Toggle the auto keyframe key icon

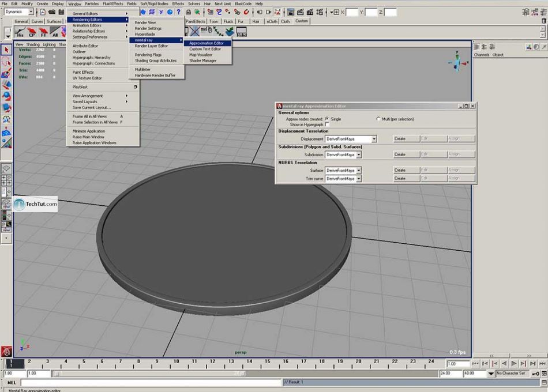tap(535, 374)
